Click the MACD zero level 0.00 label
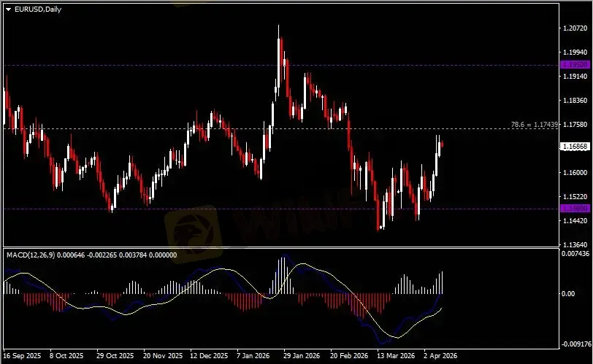The height and width of the screenshot is (364, 593). pos(567,293)
